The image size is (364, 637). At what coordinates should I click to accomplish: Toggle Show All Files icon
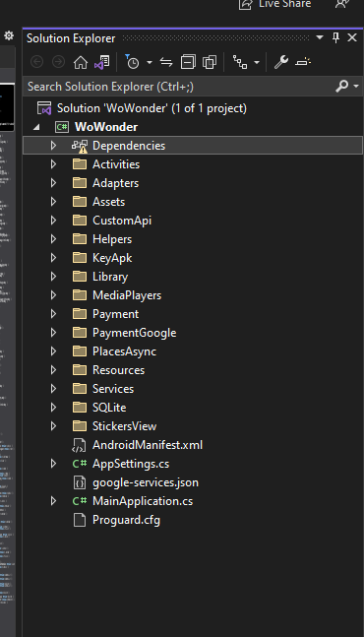point(210,62)
